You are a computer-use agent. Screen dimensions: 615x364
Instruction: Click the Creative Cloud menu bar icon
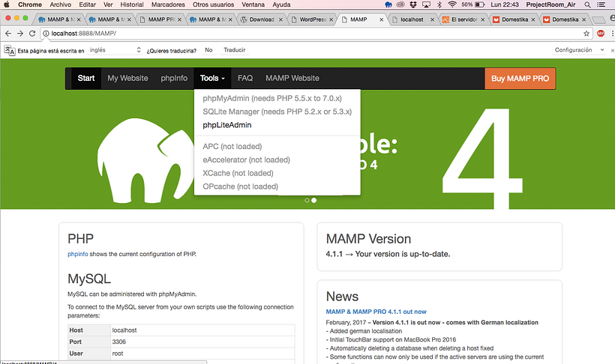point(400,4)
